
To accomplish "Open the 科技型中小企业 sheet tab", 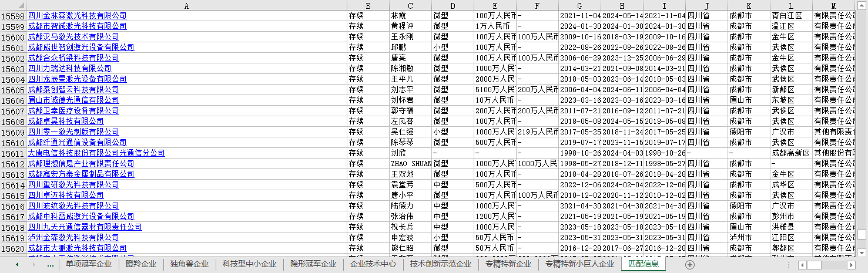I will (x=249, y=264).
